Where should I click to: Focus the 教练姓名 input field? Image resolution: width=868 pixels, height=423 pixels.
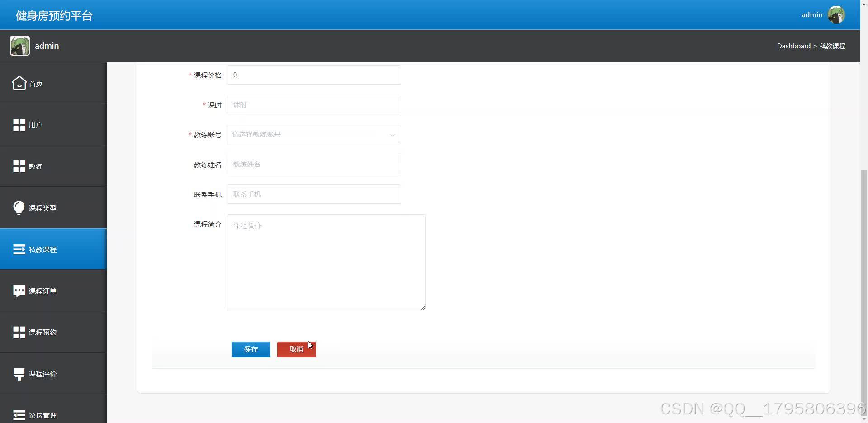click(314, 164)
